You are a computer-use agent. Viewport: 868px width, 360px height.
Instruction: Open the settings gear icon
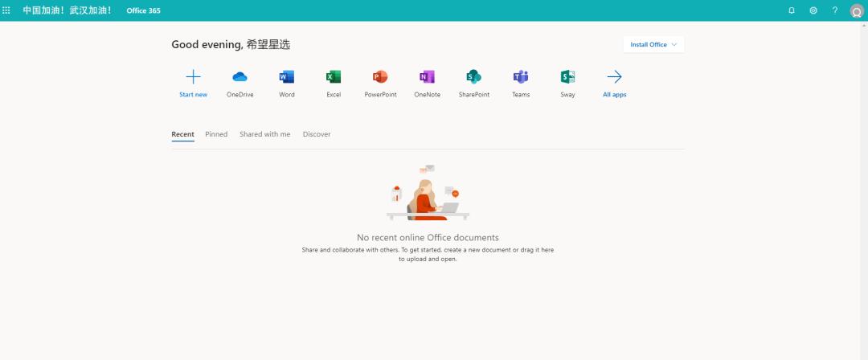(813, 10)
